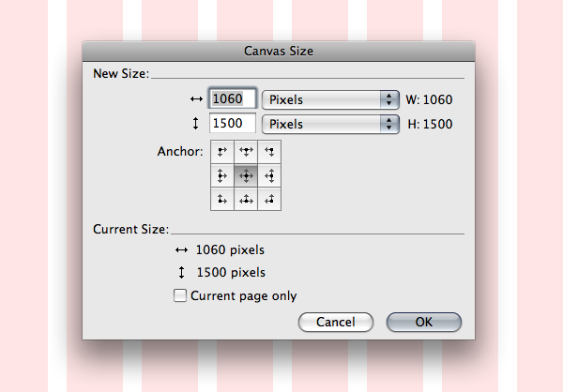The width and height of the screenshot is (563, 392).
Task: Open the width units Pixels dropdown
Action: point(330,99)
